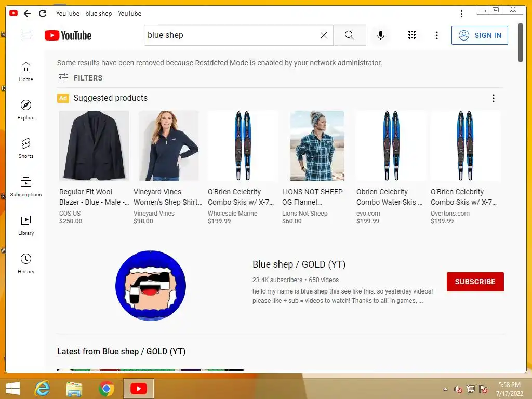Click Overtons.com seller name
The image size is (532, 399).
point(450,214)
